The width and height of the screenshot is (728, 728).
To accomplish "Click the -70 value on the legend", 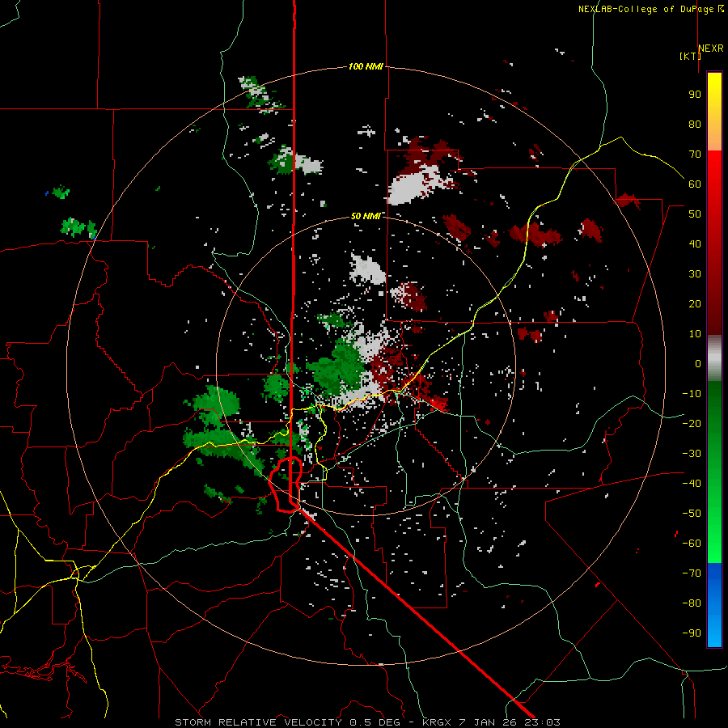I will click(692, 573).
